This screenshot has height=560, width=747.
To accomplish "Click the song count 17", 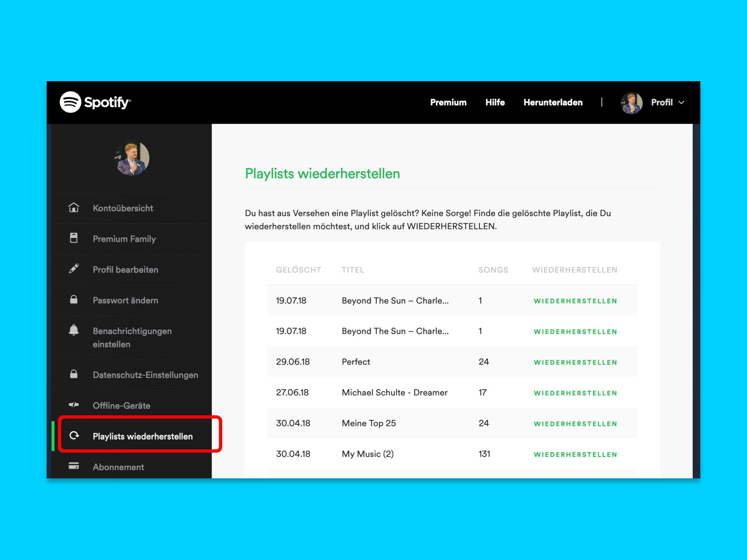I will [x=483, y=392].
